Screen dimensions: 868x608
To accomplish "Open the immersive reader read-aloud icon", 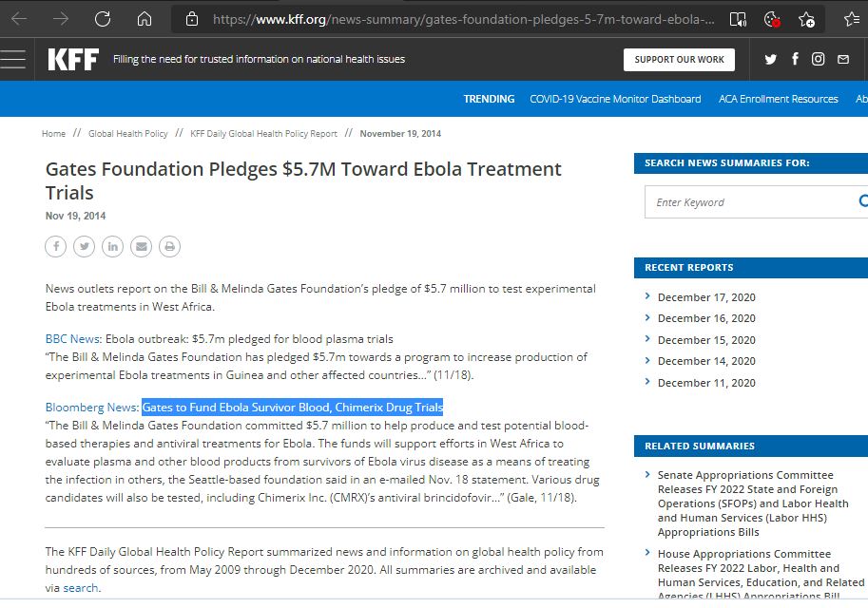I will point(738,20).
